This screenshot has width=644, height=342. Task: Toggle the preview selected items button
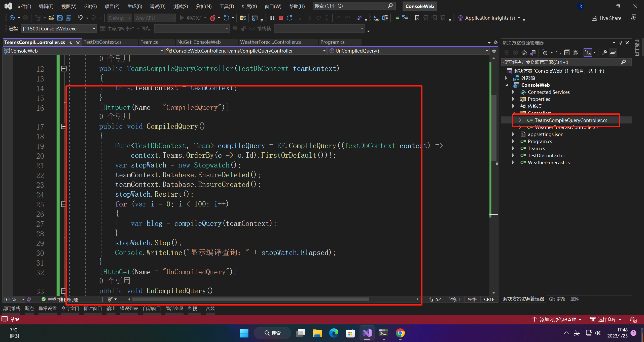pos(613,53)
